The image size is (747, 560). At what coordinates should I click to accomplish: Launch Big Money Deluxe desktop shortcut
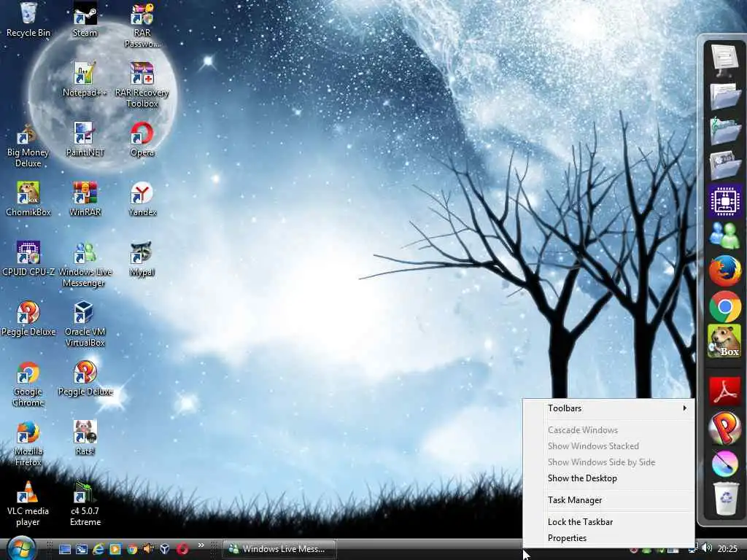pyautogui.click(x=28, y=145)
